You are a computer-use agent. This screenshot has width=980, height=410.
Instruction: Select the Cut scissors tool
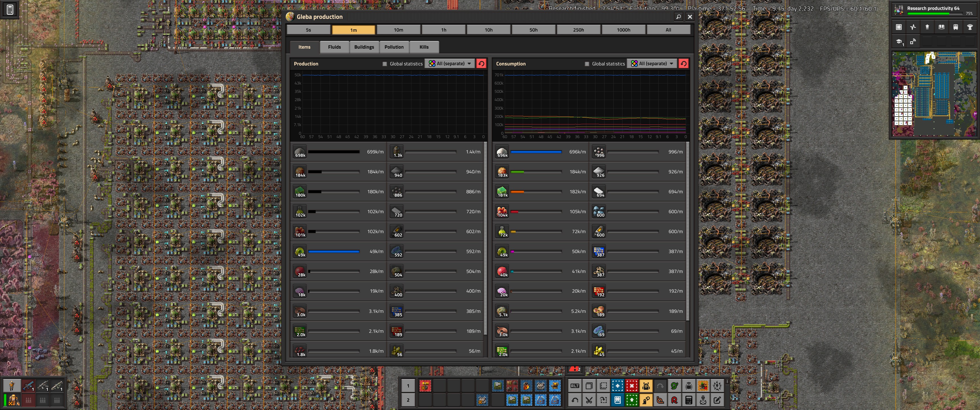coord(589,400)
